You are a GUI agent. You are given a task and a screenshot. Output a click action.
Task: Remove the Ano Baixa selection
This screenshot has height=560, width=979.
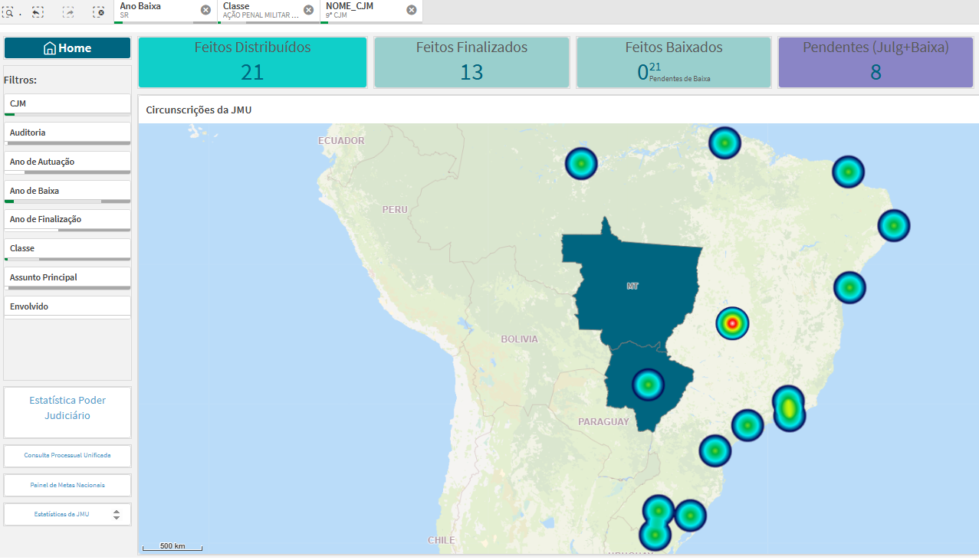pos(205,10)
